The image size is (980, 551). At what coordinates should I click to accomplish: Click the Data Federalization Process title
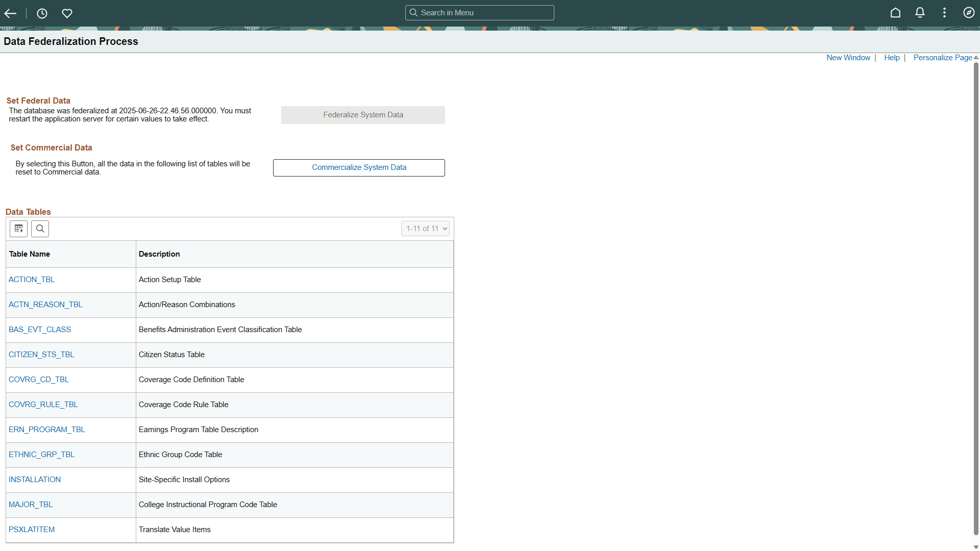pos(71,41)
